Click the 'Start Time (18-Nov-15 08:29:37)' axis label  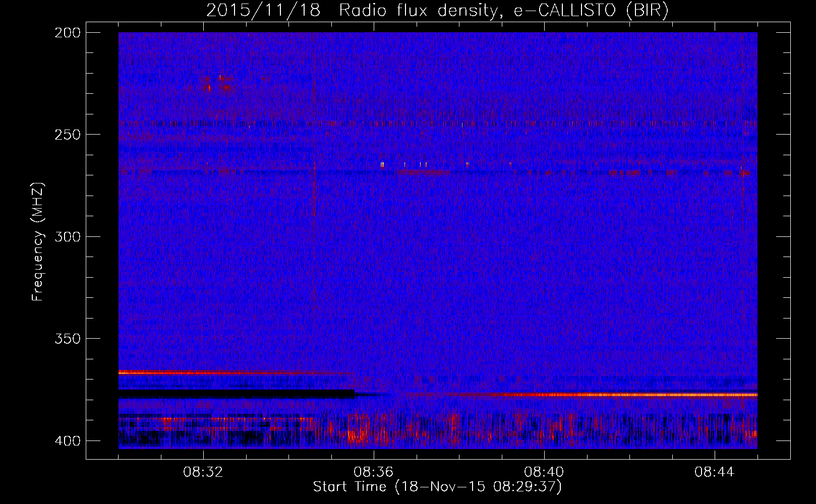(x=437, y=487)
